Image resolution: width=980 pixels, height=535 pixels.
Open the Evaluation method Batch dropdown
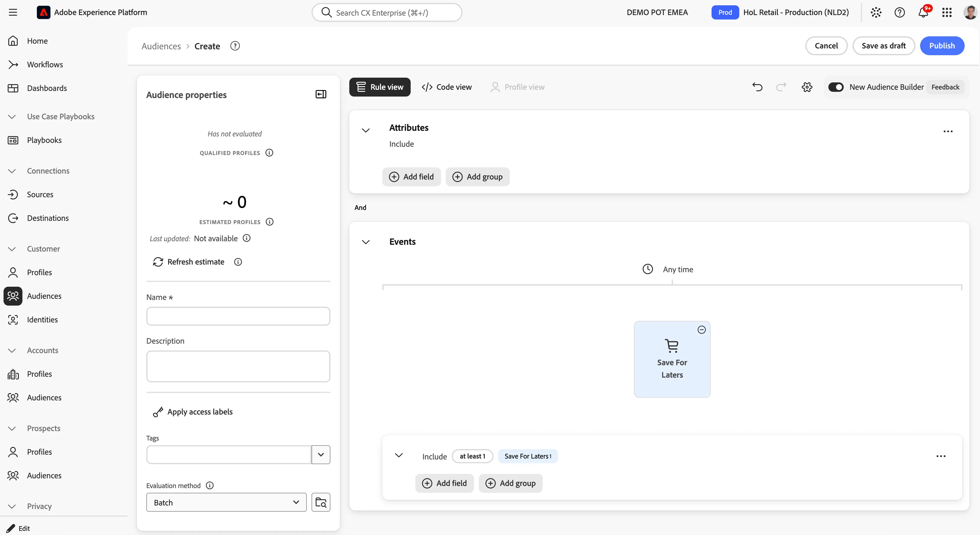pos(226,502)
